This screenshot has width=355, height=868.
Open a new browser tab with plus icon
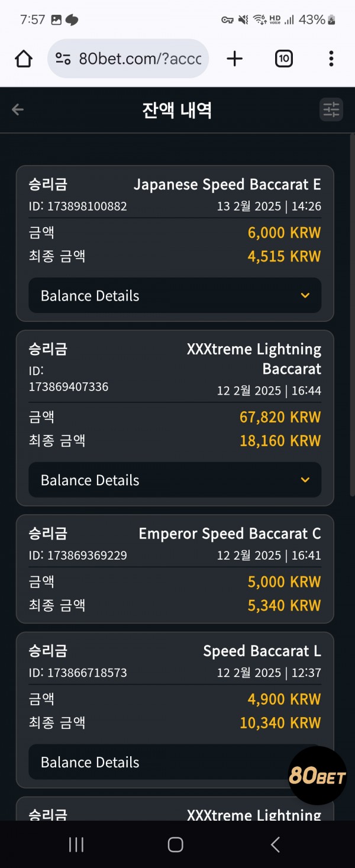point(235,59)
